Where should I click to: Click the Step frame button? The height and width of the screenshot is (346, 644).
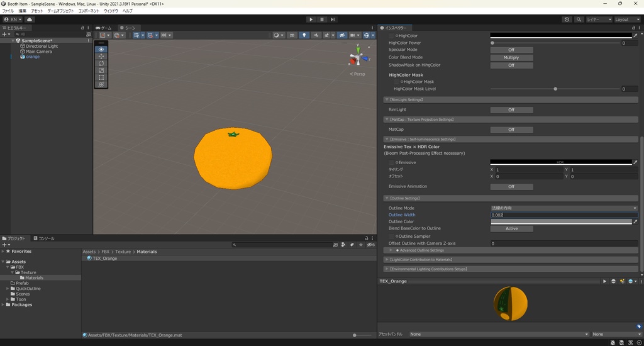point(333,20)
